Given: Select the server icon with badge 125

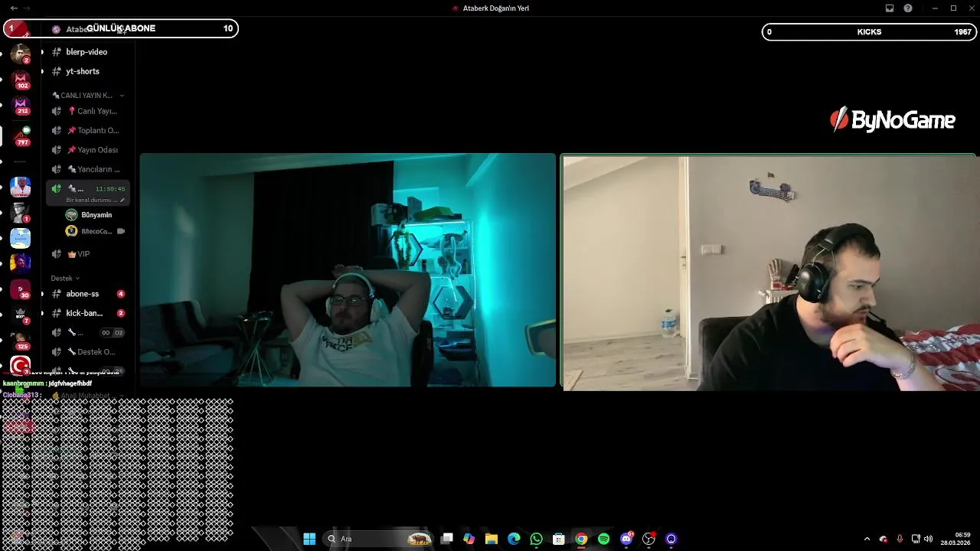Looking at the screenshot, I should 21,341.
